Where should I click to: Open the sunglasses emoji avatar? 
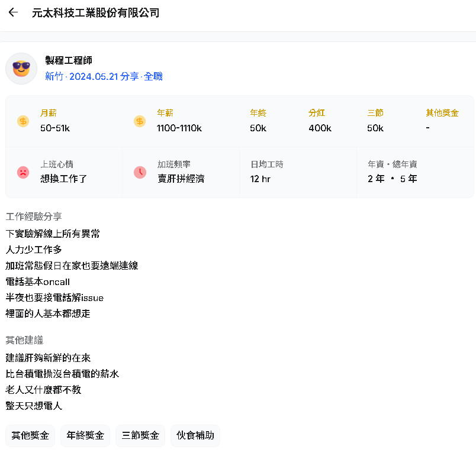21,69
